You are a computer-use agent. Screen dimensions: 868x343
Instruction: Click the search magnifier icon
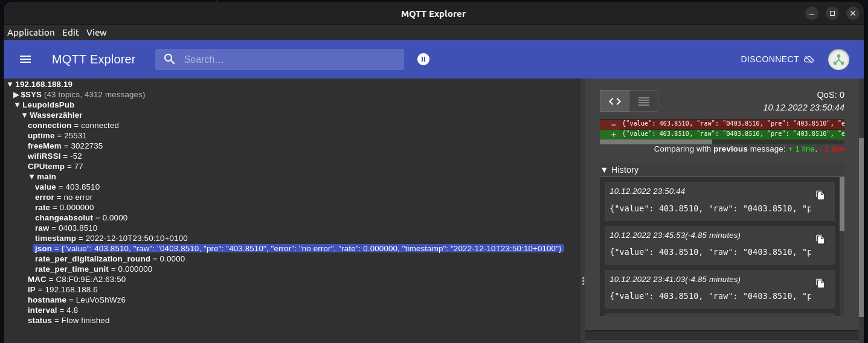click(170, 59)
